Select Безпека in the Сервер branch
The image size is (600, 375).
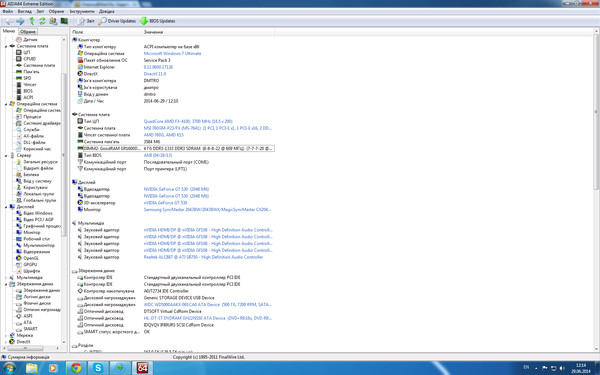[31, 174]
